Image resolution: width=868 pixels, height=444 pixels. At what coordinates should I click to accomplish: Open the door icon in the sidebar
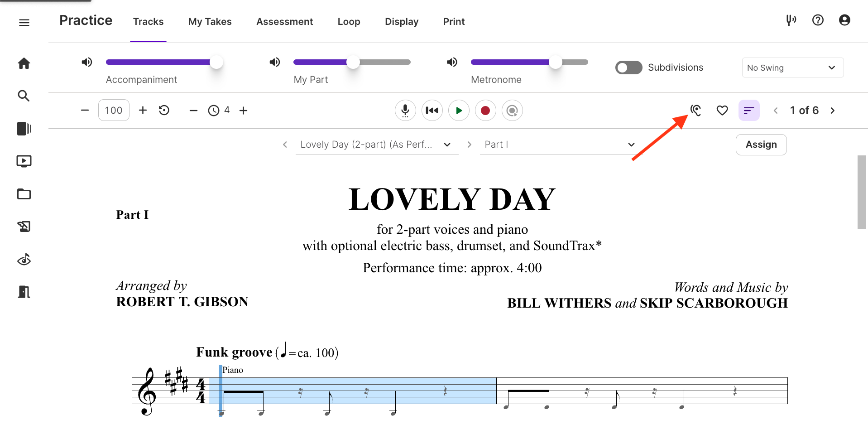click(24, 292)
